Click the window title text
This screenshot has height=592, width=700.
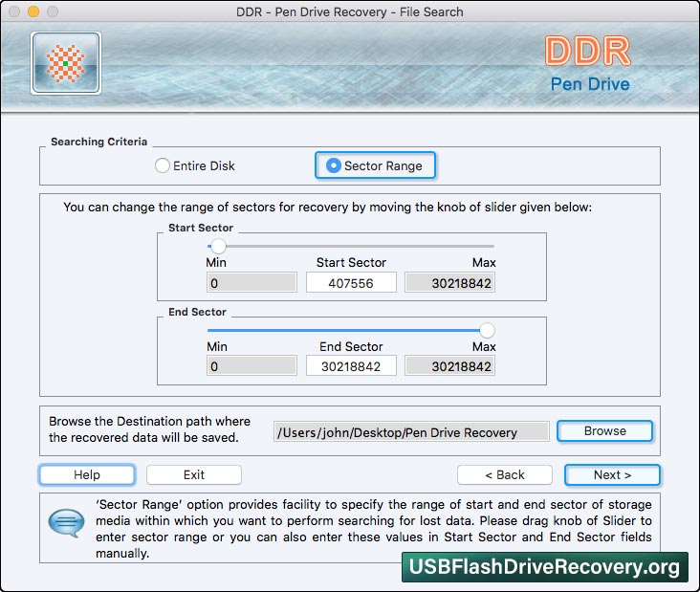(350, 11)
